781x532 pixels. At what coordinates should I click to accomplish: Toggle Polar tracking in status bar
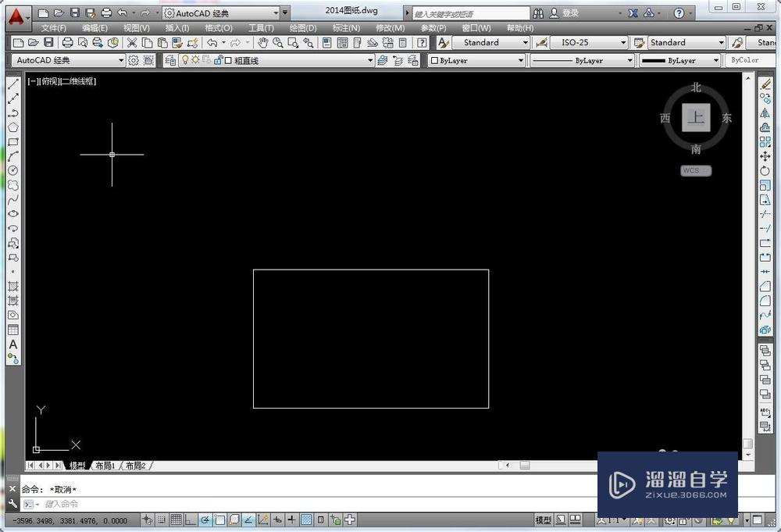click(x=205, y=520)
